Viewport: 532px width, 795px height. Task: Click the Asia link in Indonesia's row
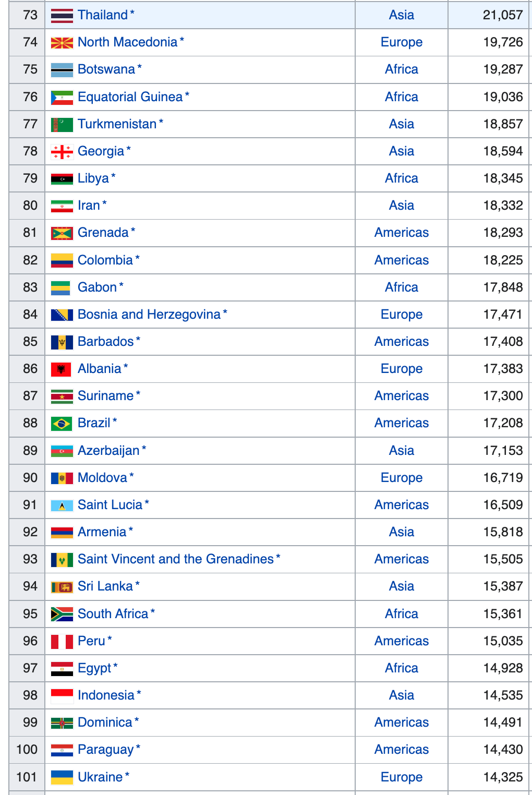[402, 695]
